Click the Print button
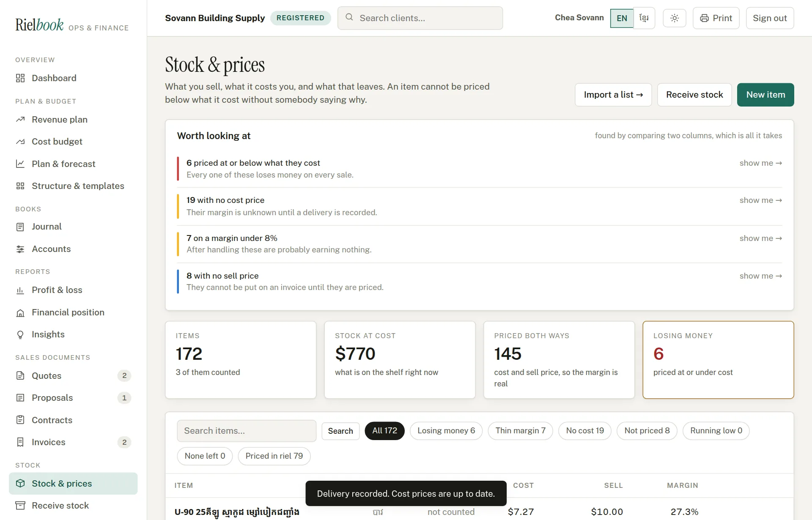 [x=716, y=18]
